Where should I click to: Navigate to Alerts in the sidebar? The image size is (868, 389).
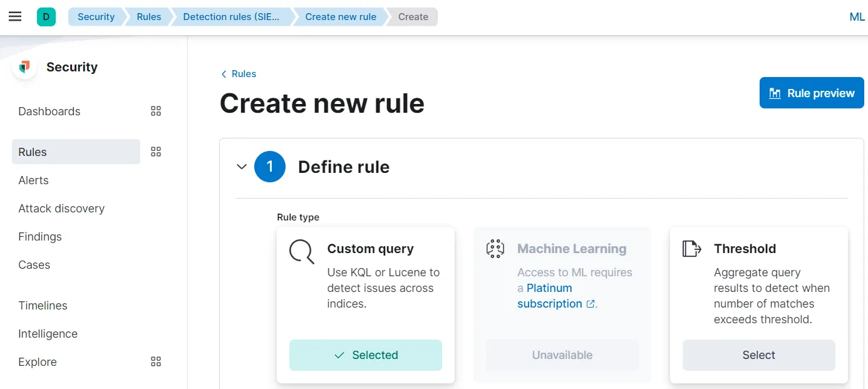pyautogui.click(x=33, y=180)
